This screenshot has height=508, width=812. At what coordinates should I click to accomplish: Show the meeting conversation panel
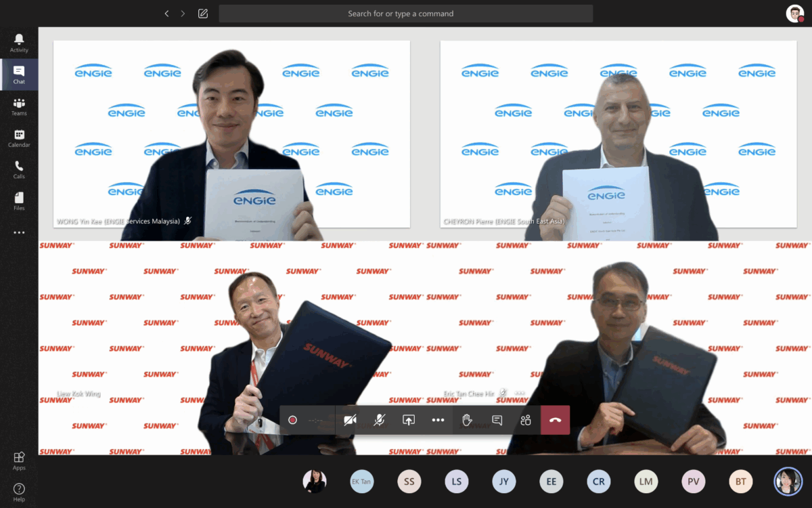pos(497,420)
